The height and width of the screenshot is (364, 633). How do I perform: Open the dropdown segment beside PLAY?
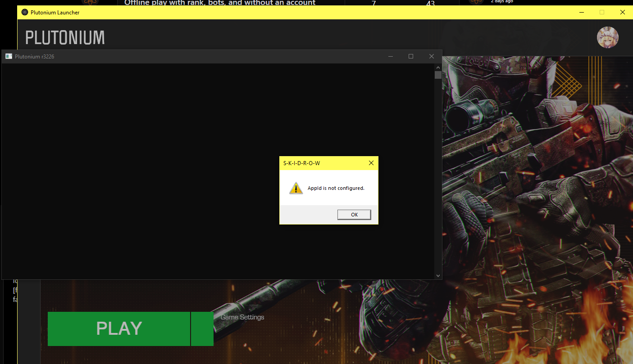[x=202, y=329]
